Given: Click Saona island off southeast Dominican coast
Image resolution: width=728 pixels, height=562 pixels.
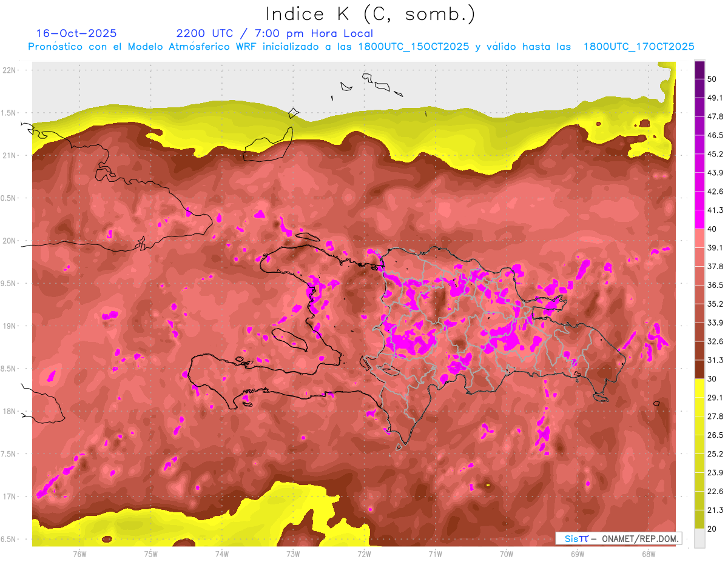Looking at the screenshot, I should (600, 398).
